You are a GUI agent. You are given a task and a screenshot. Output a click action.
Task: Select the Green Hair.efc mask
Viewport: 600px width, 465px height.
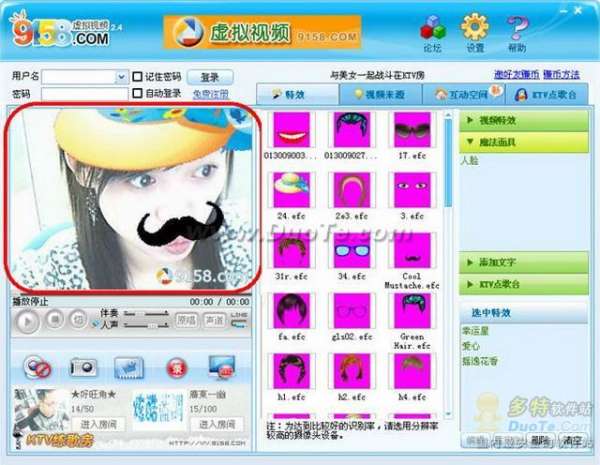(x=412, y=311)
